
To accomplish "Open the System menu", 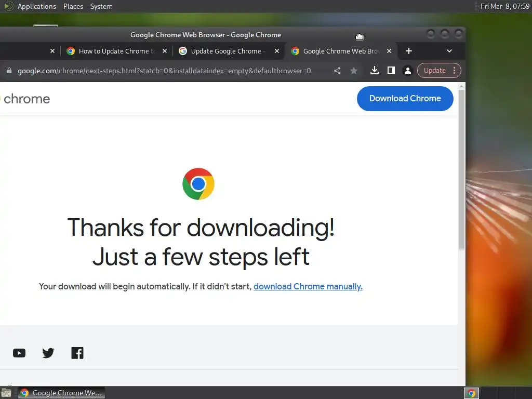I will (101, 6).
